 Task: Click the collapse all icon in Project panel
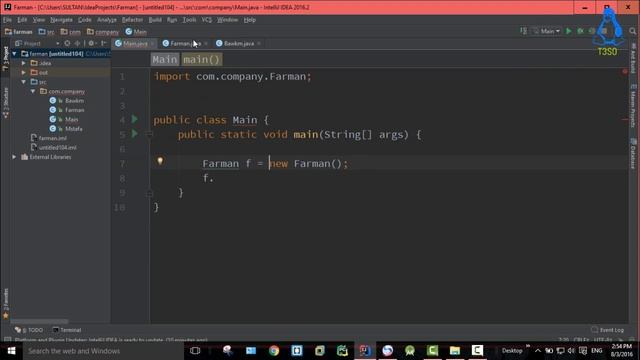tap(77, 43)
